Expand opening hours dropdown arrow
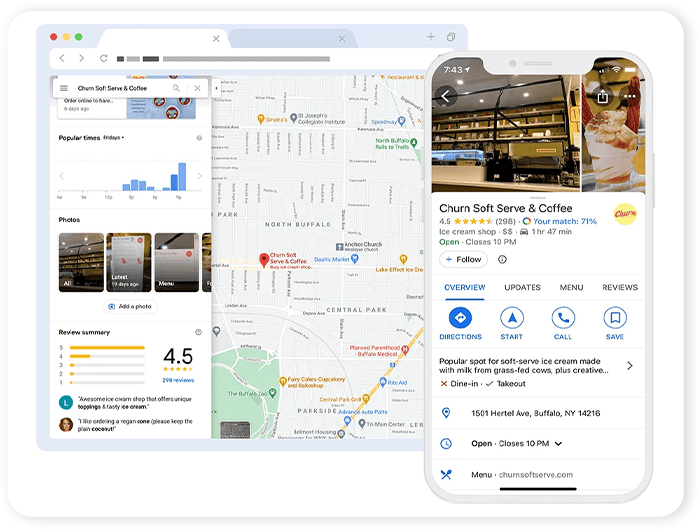 tap(558, 444)
